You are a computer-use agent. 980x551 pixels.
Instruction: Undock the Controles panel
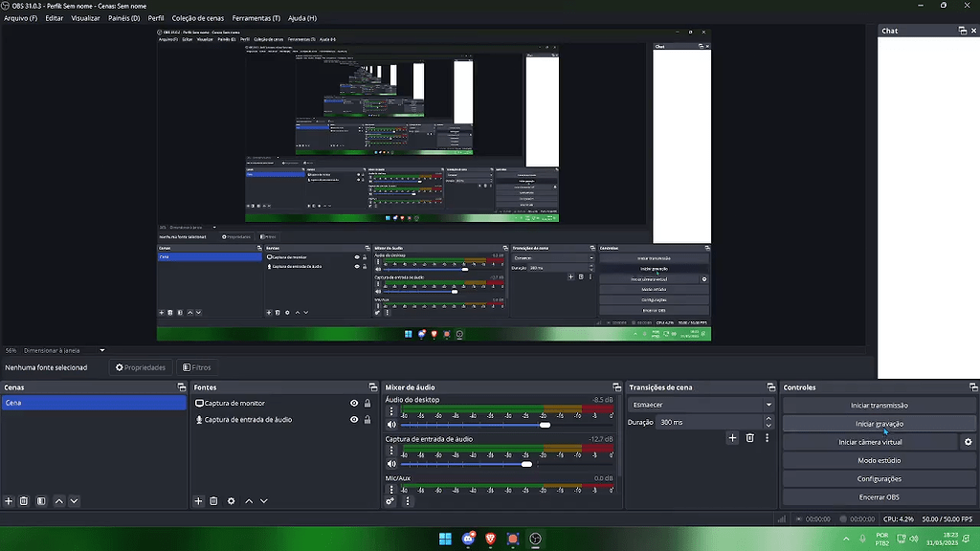[x=973, y=387]
